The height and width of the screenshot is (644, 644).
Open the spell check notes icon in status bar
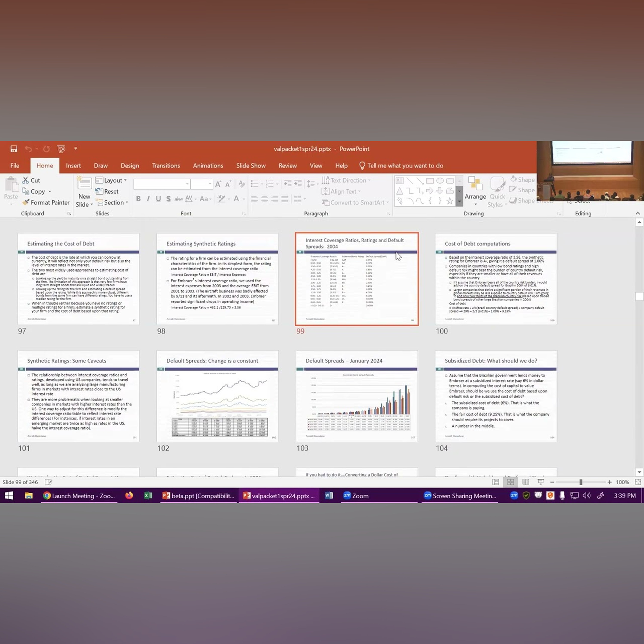point(48,482)
